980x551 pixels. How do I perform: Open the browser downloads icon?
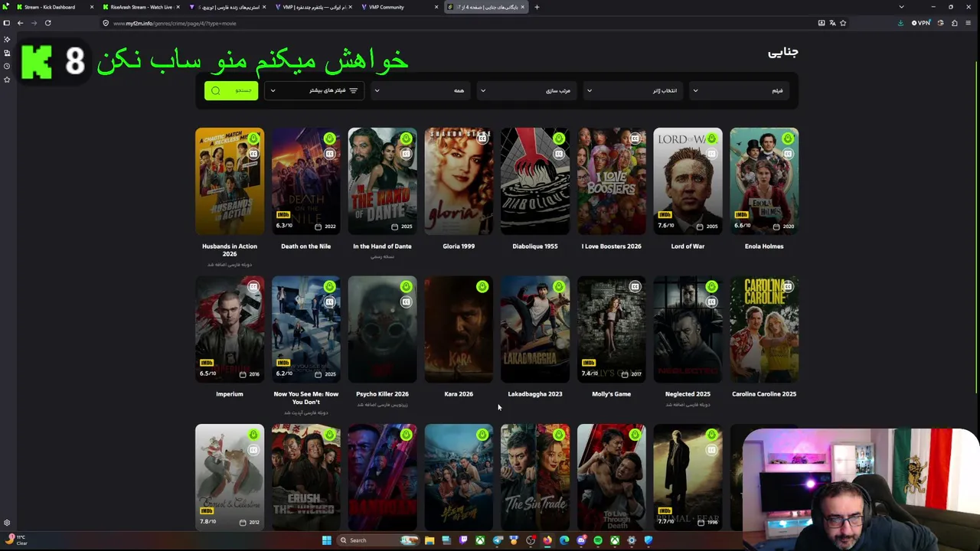click(901, 23)
